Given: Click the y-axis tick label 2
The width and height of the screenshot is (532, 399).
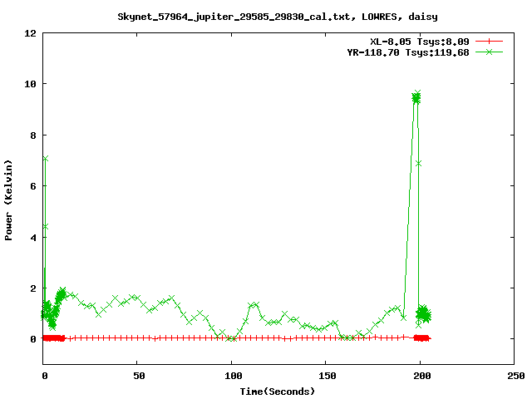Looking at the screenshot, I should [33, 288].
